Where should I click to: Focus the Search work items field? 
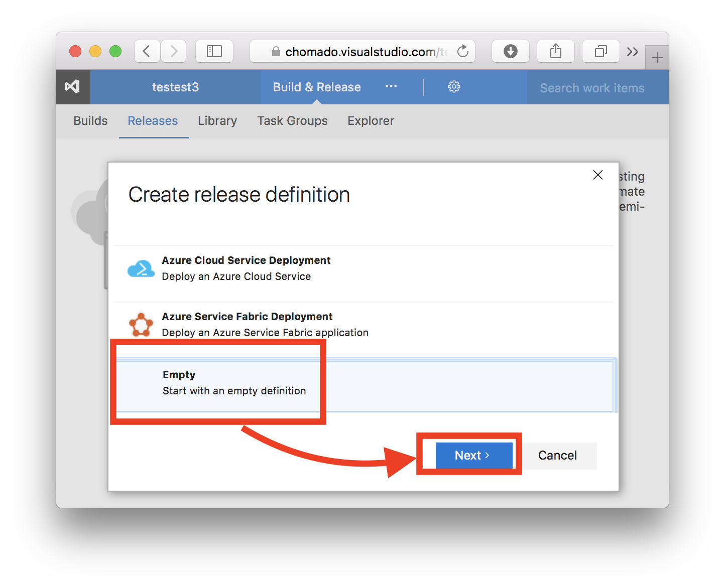tap(597, 88)
